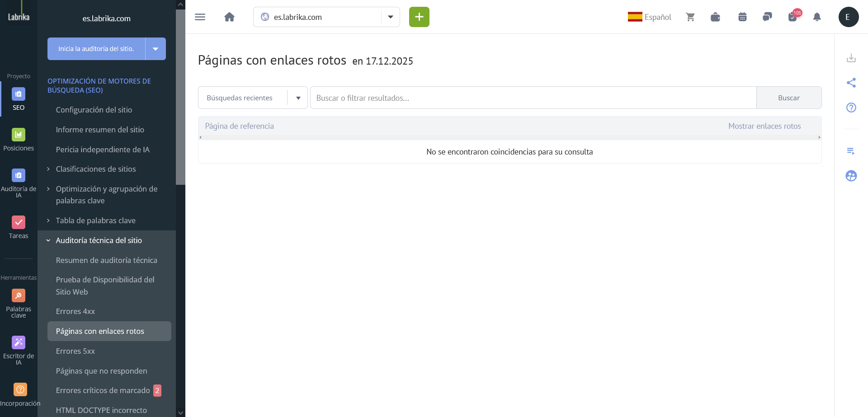This screenshot has width=868, height=417.
Task: Open user avatar E menu
Action: coord(849,17)
